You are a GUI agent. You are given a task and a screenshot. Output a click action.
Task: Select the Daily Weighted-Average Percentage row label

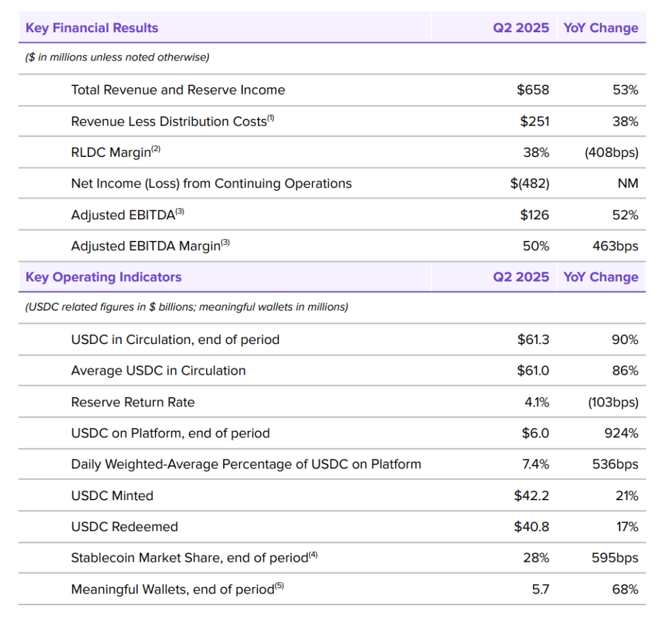(x=246, y=465)
